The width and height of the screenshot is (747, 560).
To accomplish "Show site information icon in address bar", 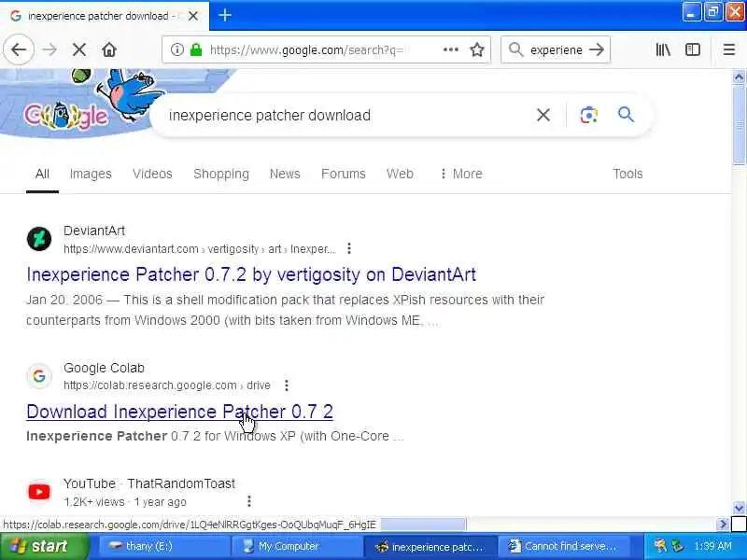I will tap(176, 49).
